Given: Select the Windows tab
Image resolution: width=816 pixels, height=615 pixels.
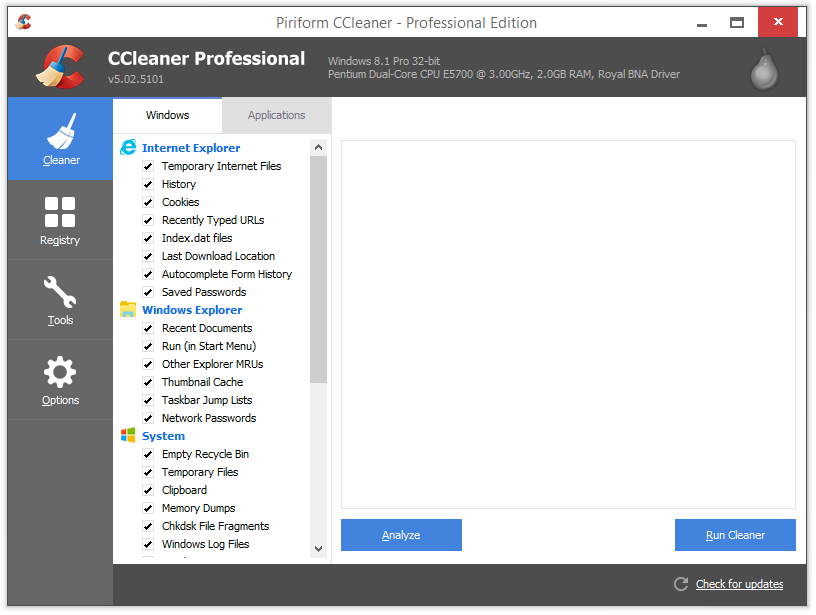Looking at the screenshot, I should click(167, 114).
